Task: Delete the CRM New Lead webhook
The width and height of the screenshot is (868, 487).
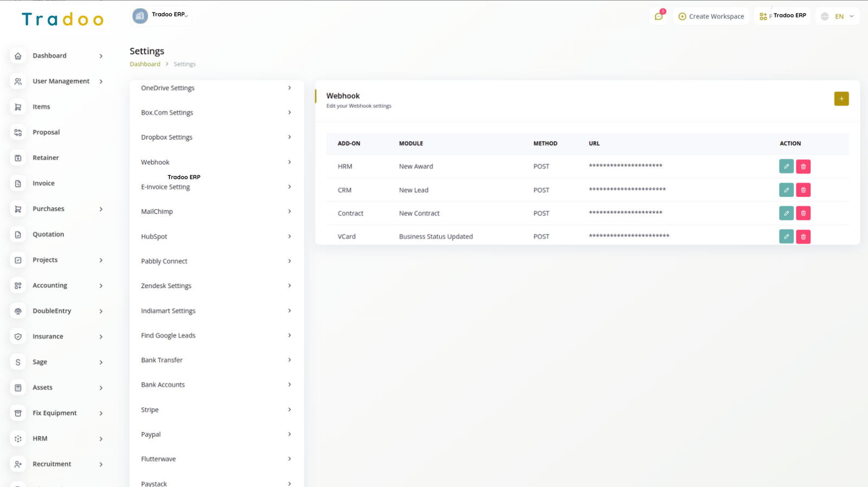Action: [x=803, y=190]
